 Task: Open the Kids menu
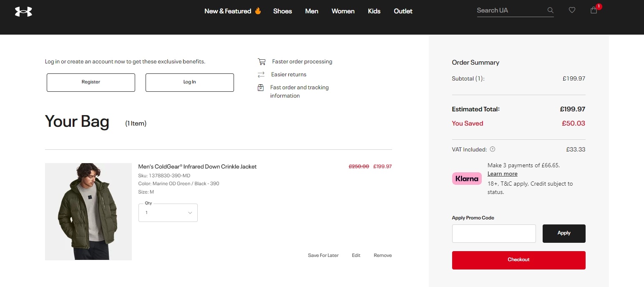click(374, 11)
